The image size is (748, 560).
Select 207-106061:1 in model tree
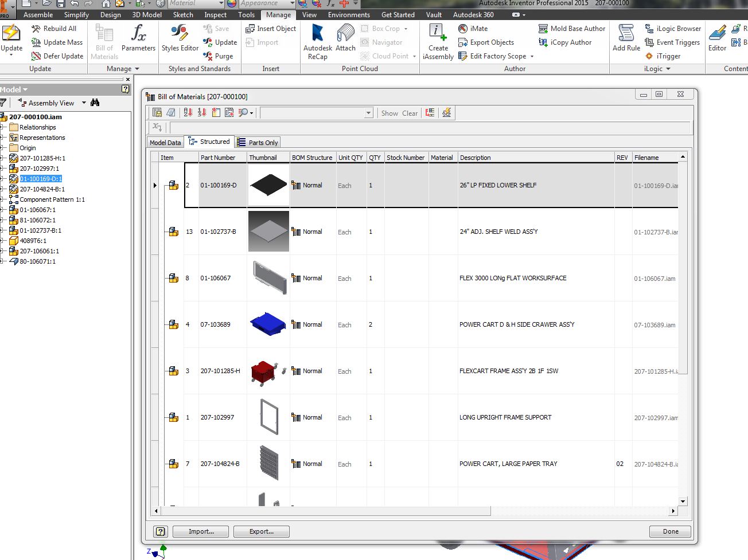(x=39, y=251)
